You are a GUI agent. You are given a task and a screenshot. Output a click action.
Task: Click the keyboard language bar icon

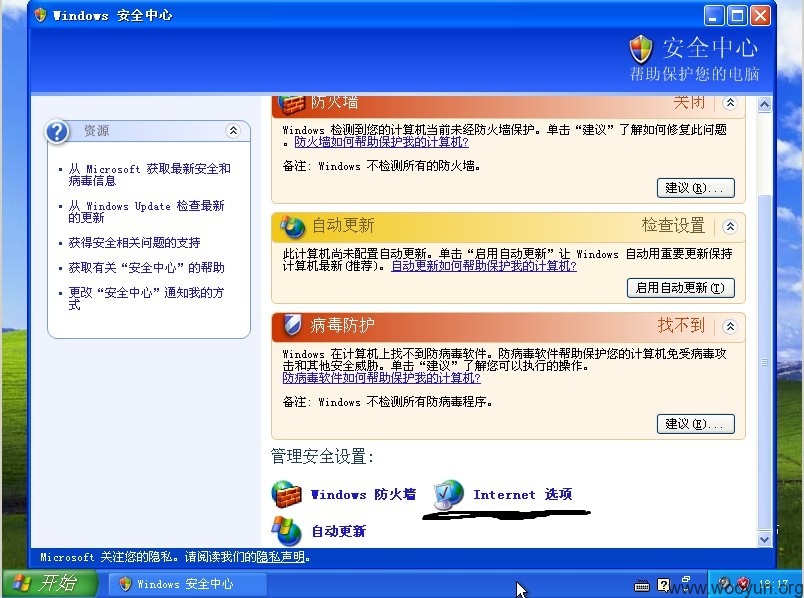(x=641, y=585)
